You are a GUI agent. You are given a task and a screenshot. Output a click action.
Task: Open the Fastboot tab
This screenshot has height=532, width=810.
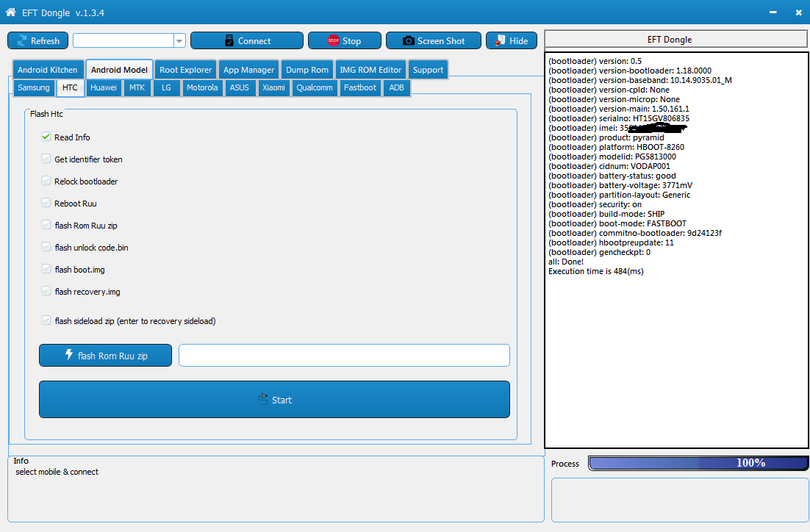[360, 87]
